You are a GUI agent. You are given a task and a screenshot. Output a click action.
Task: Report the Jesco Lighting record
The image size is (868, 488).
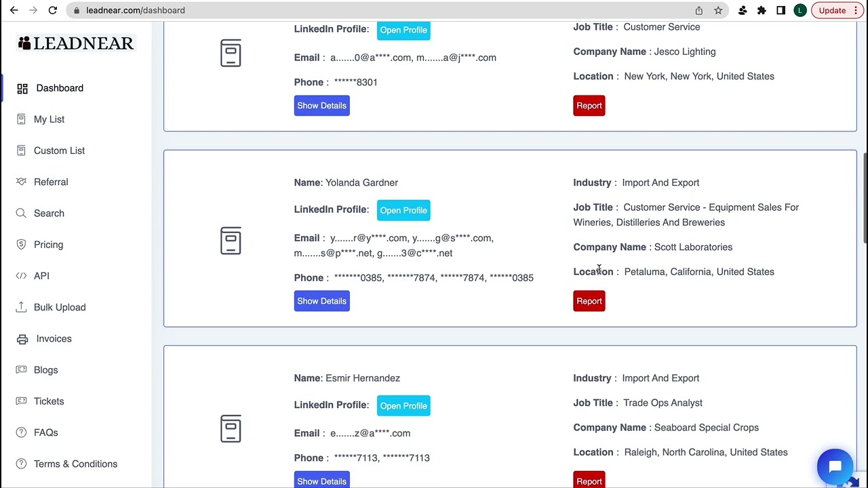click(x=589, y=106)
